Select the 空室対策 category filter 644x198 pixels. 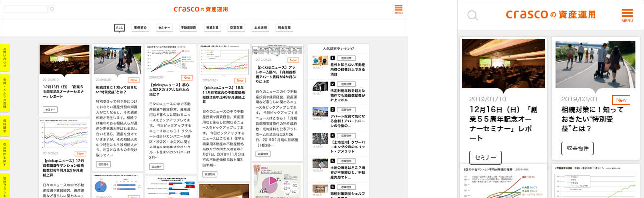click(x=236, y=28)
